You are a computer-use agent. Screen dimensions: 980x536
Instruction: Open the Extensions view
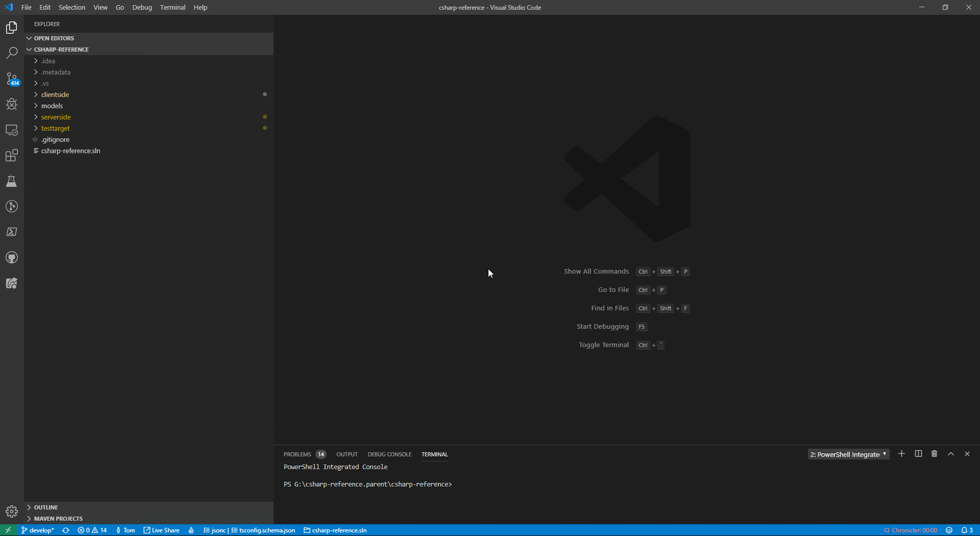coord(12,155)
